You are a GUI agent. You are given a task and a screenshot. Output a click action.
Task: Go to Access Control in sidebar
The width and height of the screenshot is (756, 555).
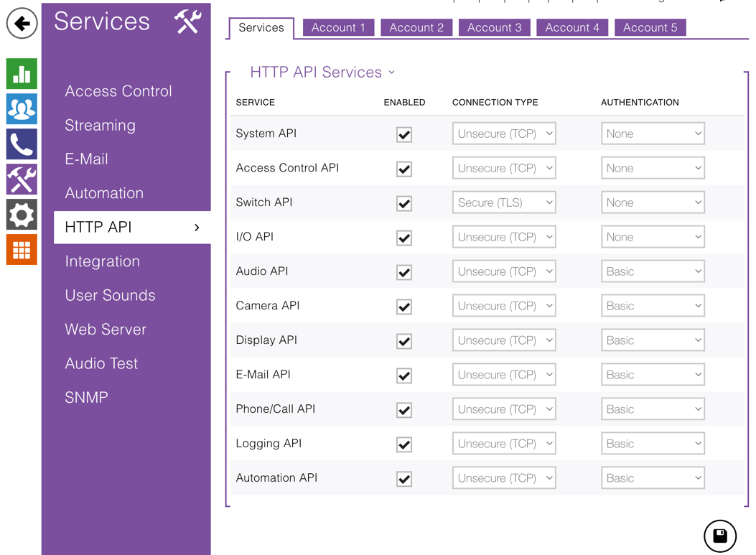pyautogui.click(x=118, y=91)
